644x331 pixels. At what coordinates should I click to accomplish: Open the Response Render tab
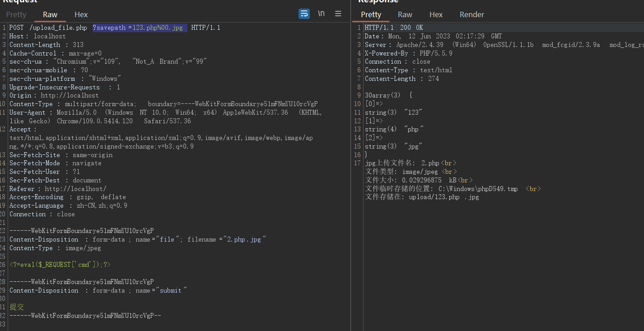(x=472, y=14)
